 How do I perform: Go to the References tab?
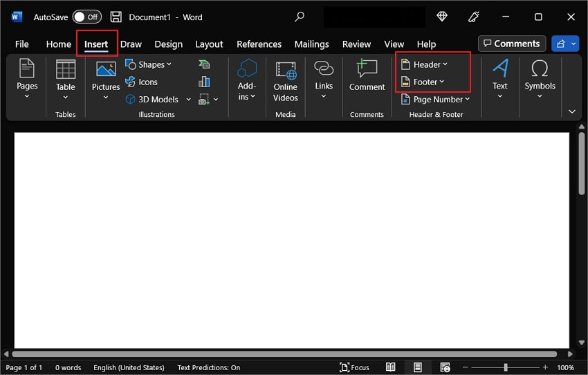(x=259, y=44)
